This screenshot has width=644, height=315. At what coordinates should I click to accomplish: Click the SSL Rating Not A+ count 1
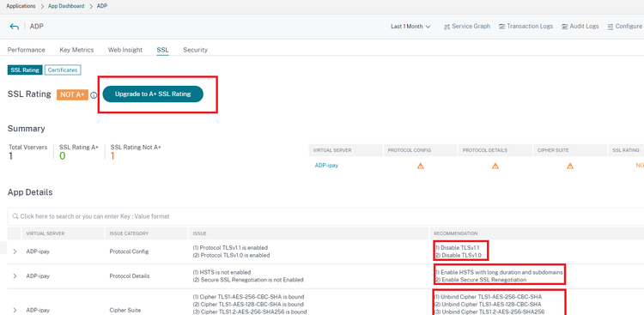112,156
